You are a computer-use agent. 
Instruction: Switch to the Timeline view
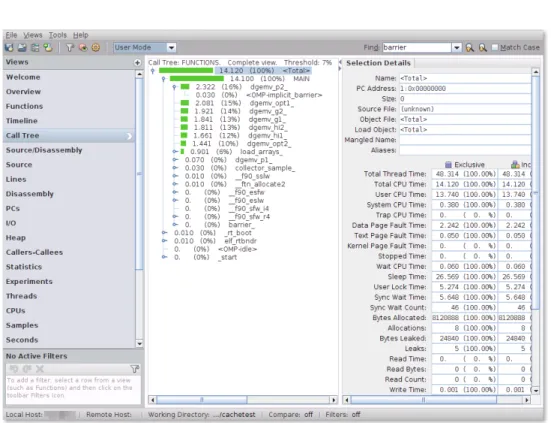coord(22,121)
